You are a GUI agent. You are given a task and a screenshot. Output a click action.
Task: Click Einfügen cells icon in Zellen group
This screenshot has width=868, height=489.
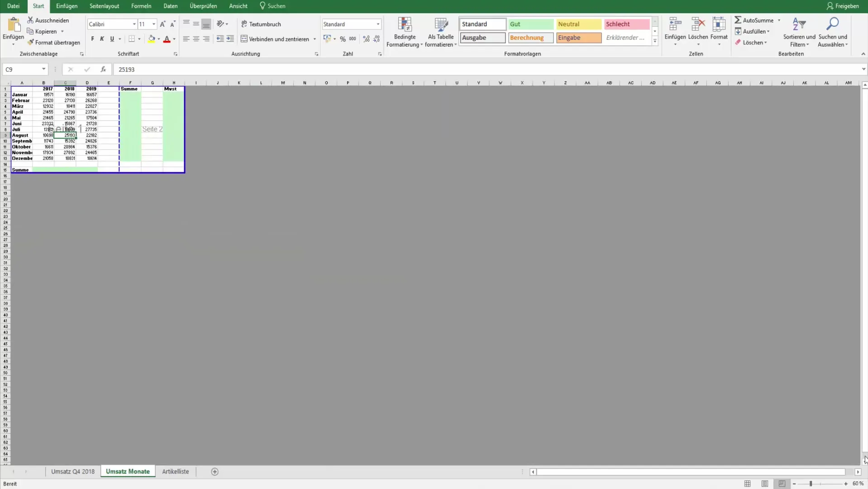(675, 24)
